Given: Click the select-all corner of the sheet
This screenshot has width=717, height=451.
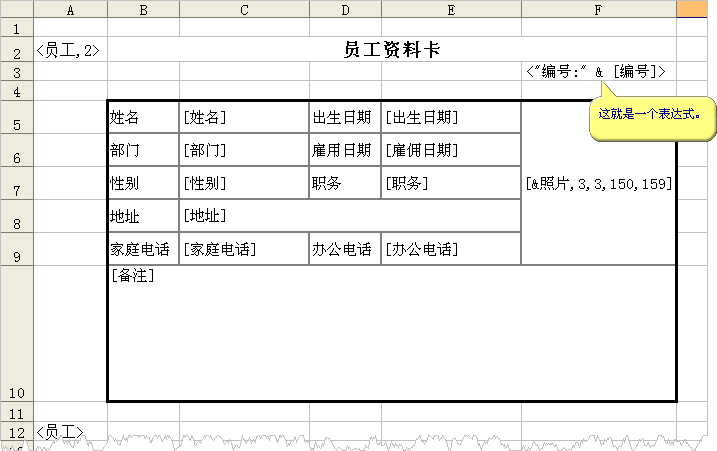Looking at the screenshot, I should coord(16,9).
